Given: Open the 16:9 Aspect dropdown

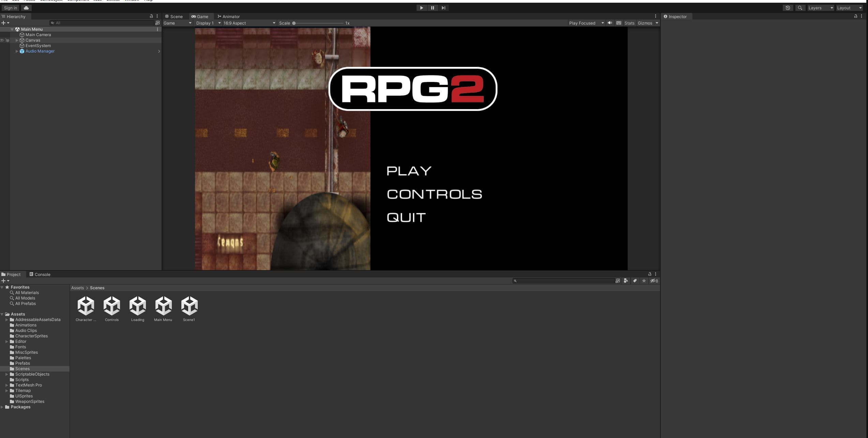Looking at the screenshot, I should pyautogui.click(x=249, y=23).
